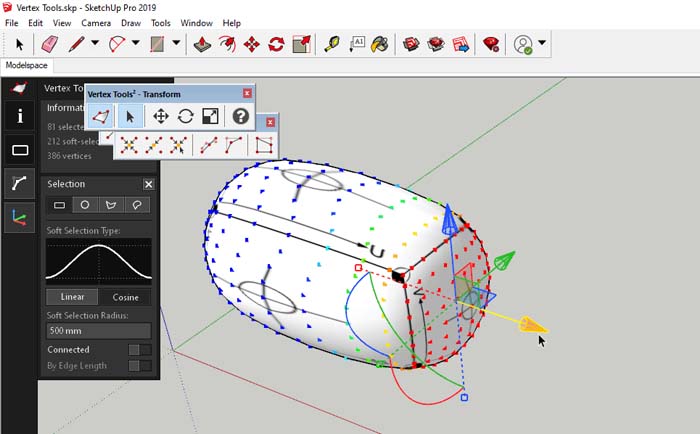Open Vertex Tools help question mark
The height and width of the screenshot is (434, 700).
240,116
